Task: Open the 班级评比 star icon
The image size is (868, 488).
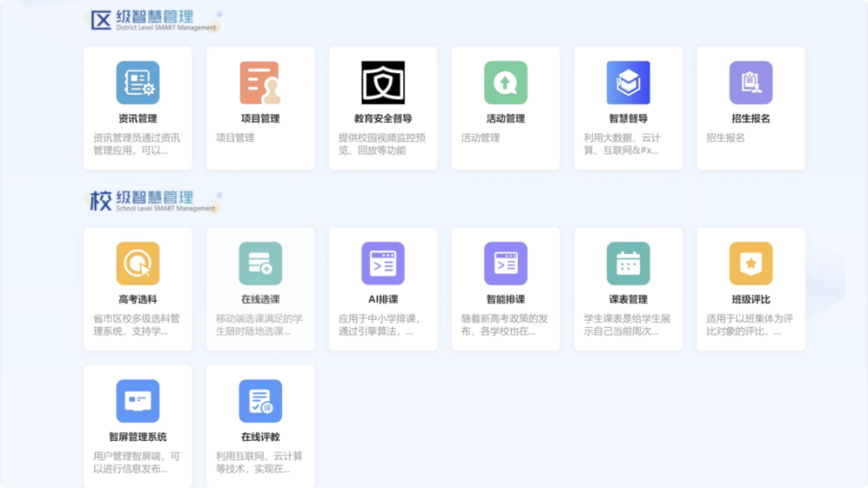Action: point(750,263)
